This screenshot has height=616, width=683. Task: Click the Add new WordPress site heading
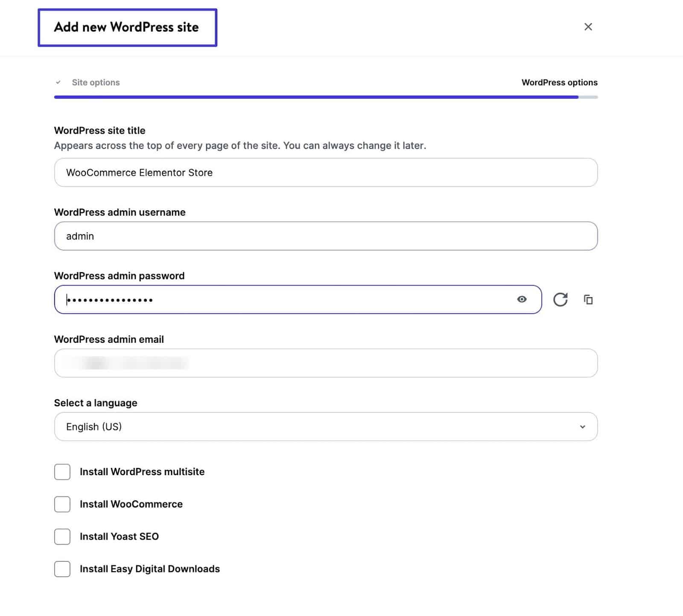126,27
